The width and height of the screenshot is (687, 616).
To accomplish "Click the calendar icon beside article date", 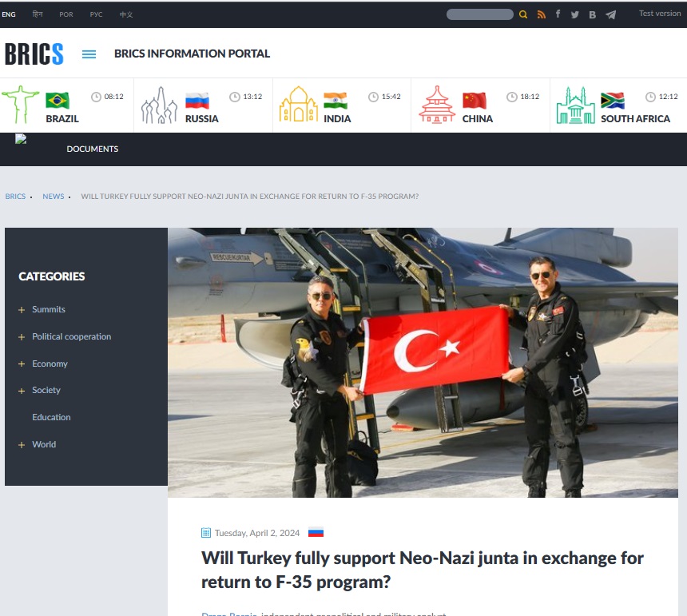I will (x=206, y=533).
